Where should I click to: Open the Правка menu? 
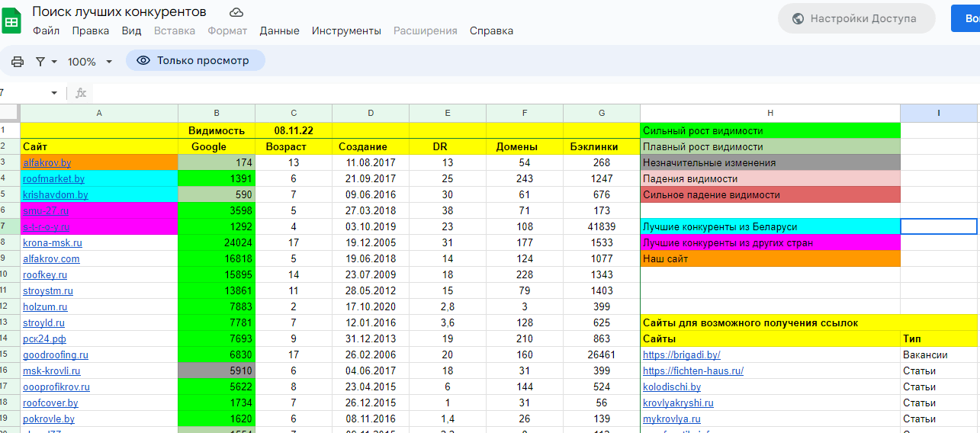coord(90,30)
